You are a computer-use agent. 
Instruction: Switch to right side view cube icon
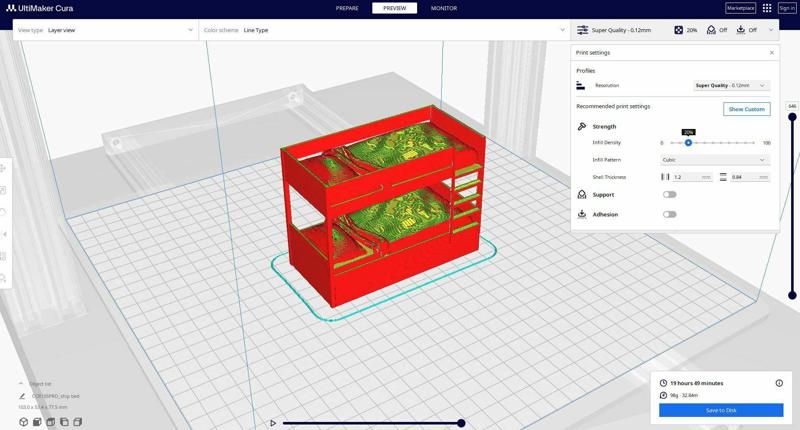click(78, 422)
